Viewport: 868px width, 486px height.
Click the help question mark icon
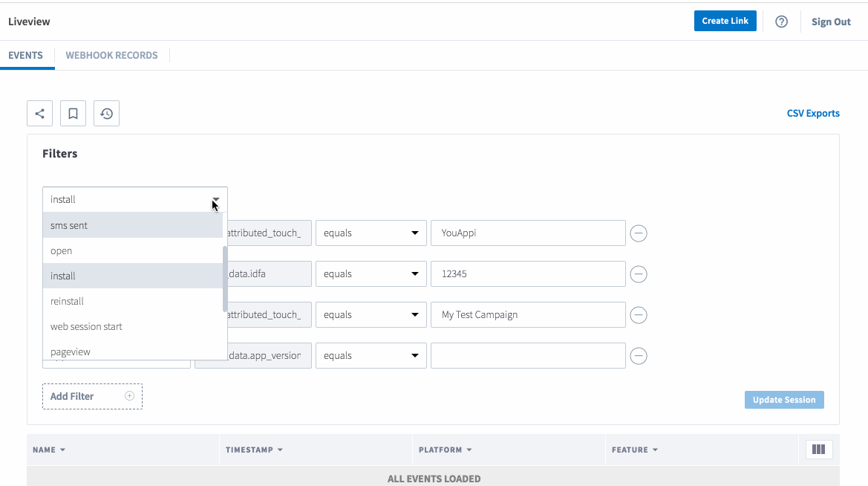point(781,22)
